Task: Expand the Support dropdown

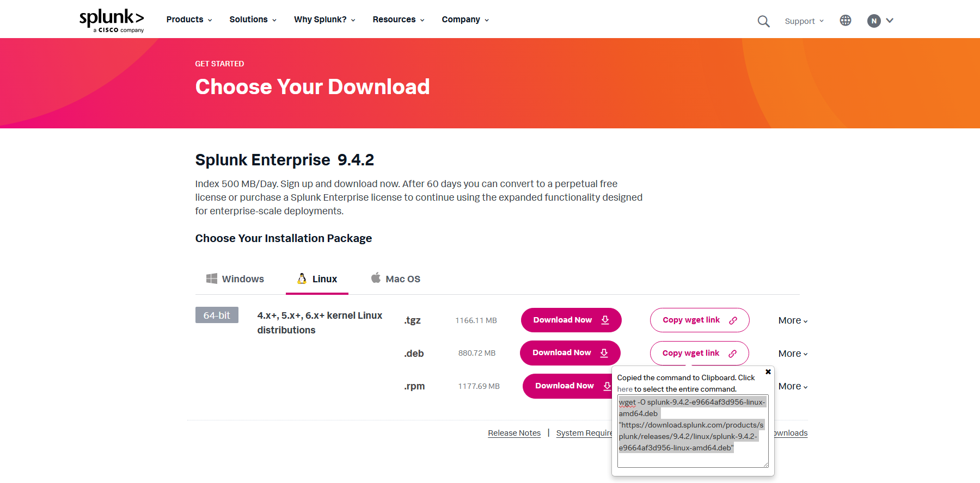Action: 804,21
